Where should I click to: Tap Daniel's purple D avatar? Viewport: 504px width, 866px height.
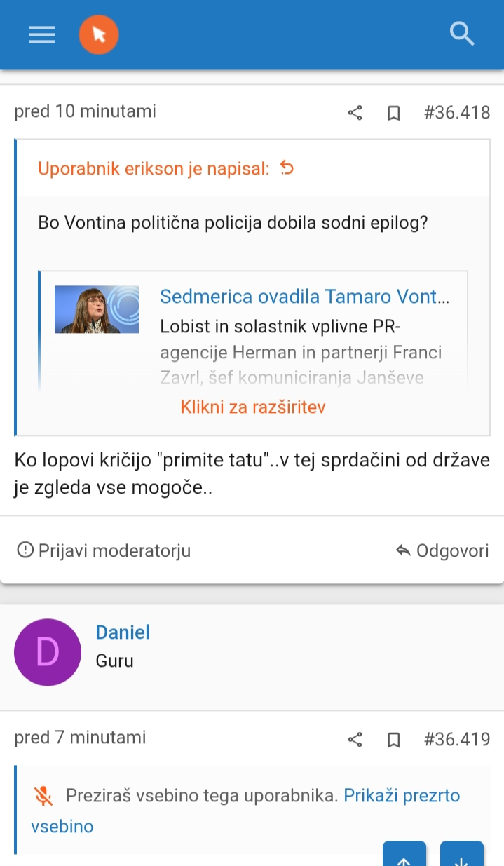48,652
